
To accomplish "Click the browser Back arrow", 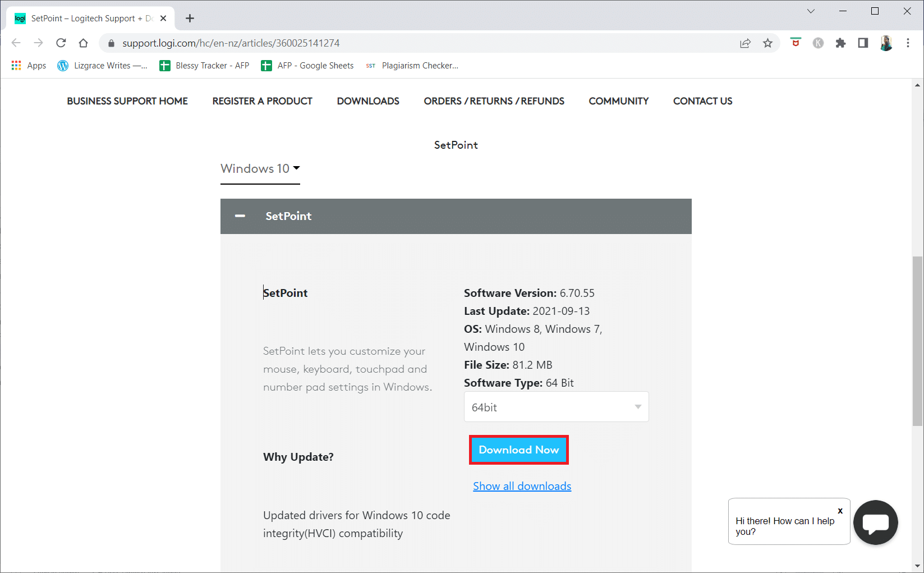I will click(16, 43).
